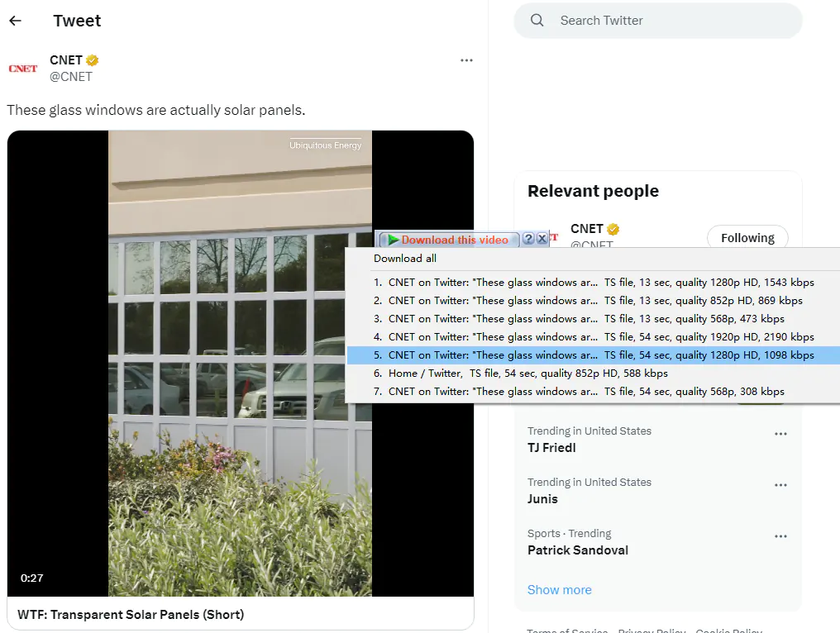Image resolution: width=840 pixels, height=633 pixels.
Task: Open the three-dot menu on CNET's tweet
Action: coord(466,60)
